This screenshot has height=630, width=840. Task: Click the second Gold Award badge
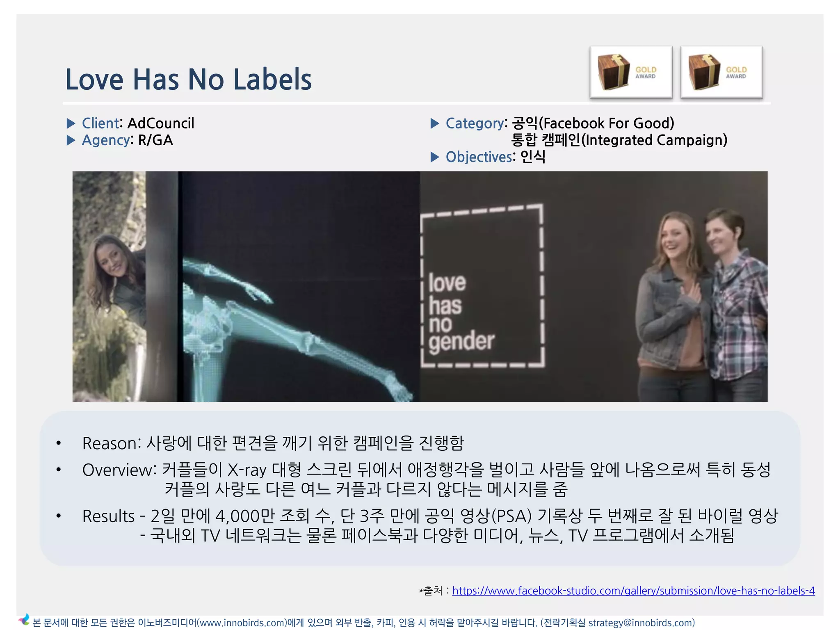[722, 72]
